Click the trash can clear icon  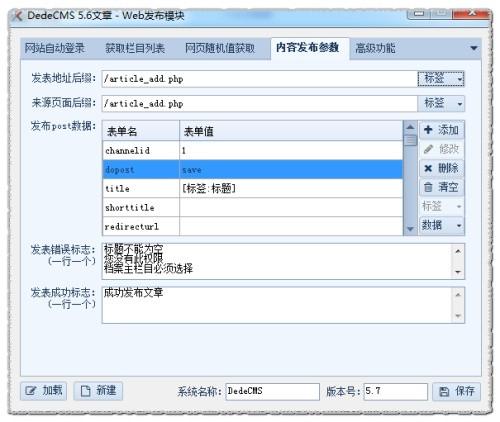(x=428, y=187)
